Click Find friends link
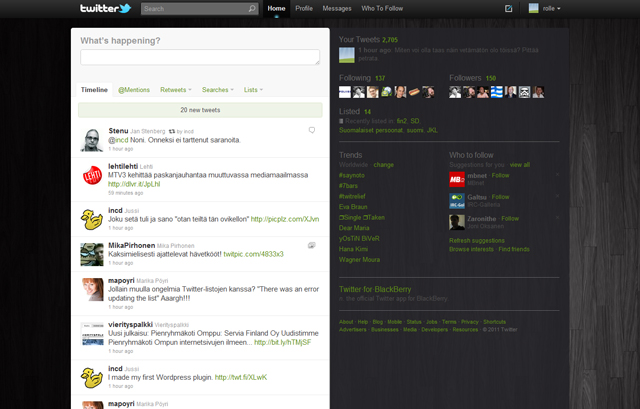Screen dimensions: 640x409 point(514,249)
